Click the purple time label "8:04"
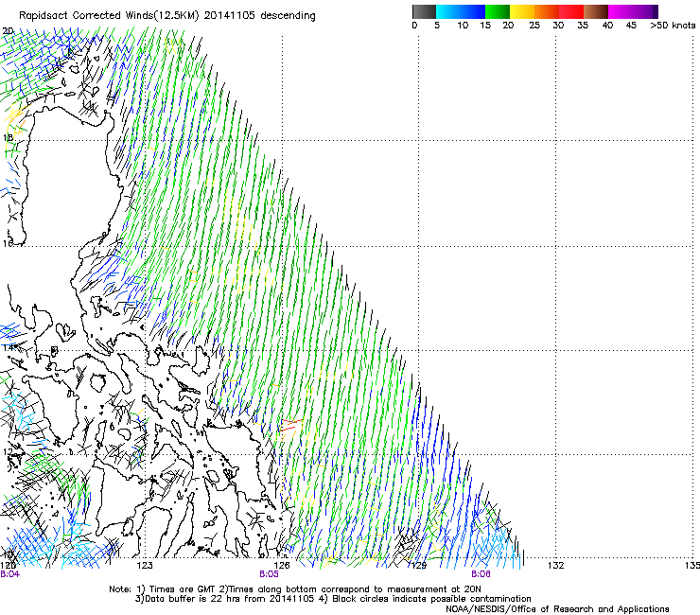Image resolution: width=700 pixels, height=615 pixels. click(9, 574)
